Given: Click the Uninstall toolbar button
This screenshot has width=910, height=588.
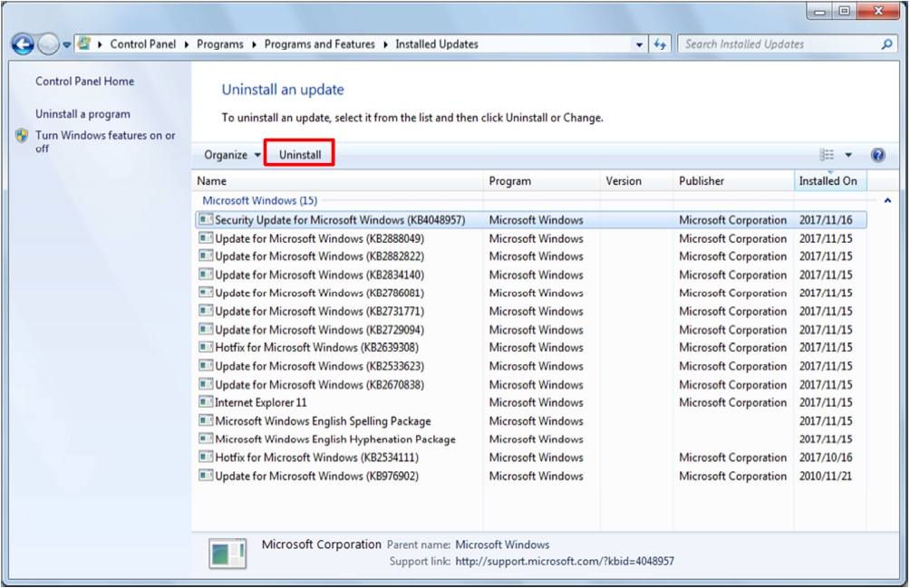Looking at the screenshot, I should pos(299,155).
